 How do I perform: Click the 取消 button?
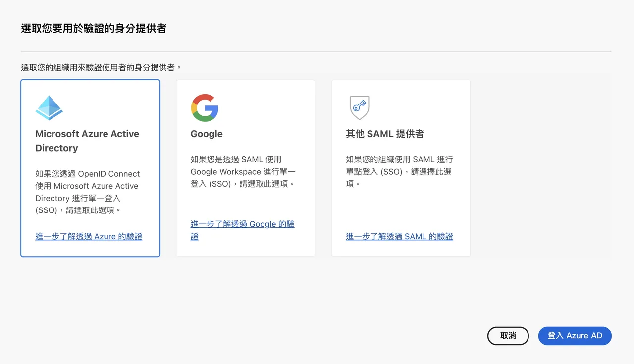[508, 336]
